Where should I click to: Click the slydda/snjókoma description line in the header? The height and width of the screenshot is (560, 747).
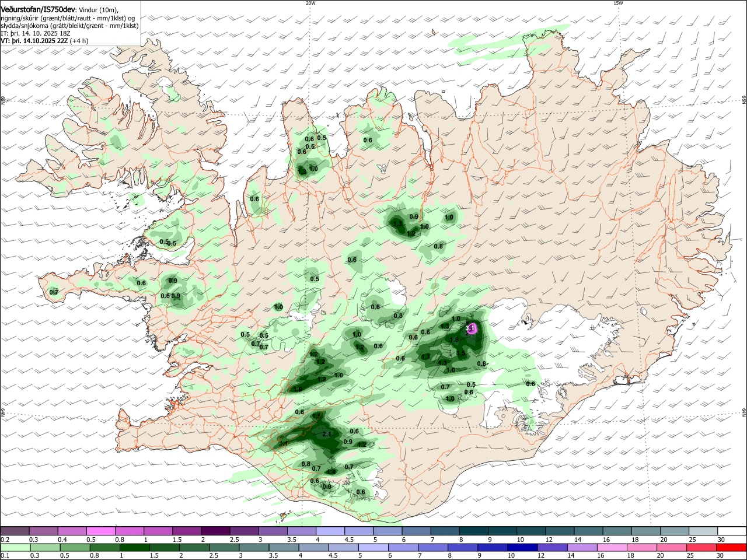[x=69, y=26]
